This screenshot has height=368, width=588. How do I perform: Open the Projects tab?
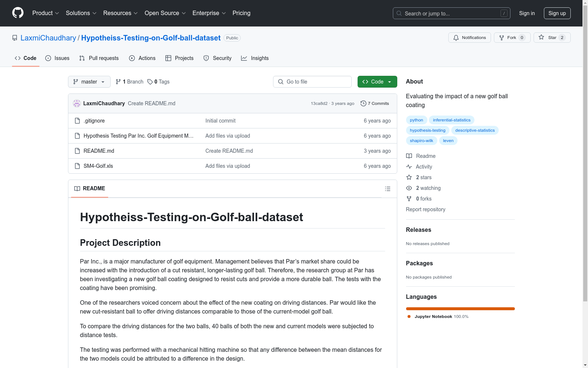(179, 58)
